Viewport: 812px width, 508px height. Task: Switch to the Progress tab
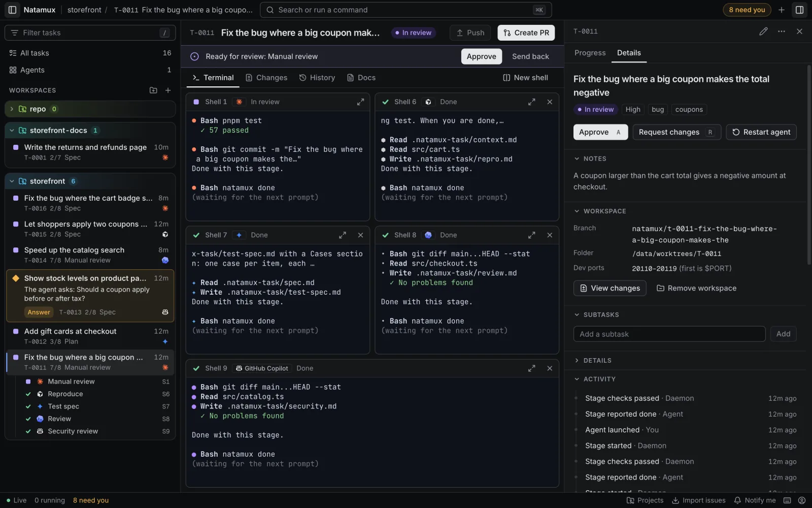point(590,53)
